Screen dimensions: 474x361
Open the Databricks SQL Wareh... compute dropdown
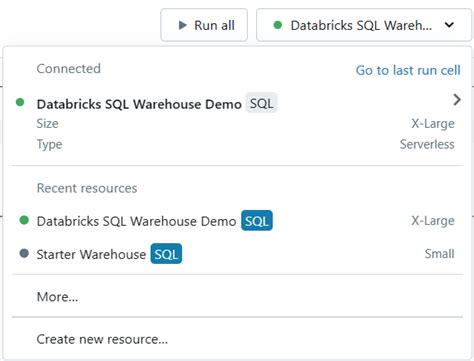pyautogui.click(x=364, y=25)
